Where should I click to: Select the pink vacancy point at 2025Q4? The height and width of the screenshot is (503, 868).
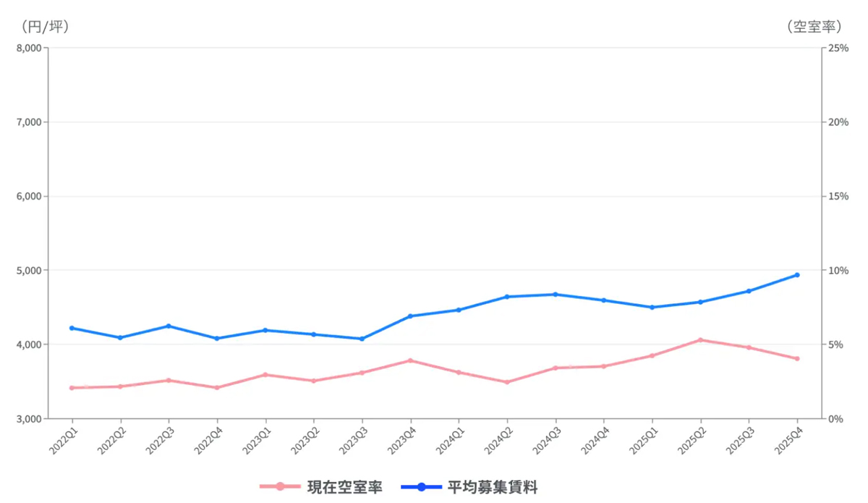point(797,358)
